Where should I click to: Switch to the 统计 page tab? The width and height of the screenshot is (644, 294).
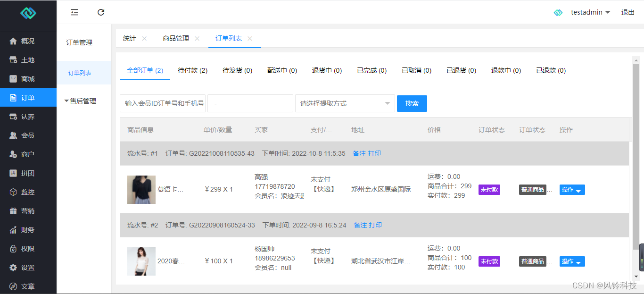point(130,39)
